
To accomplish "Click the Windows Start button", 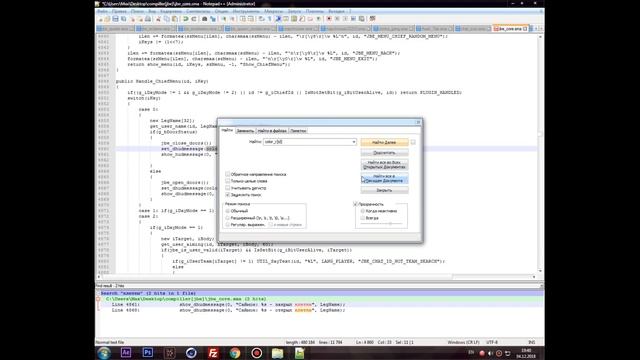I will (104, 353).
